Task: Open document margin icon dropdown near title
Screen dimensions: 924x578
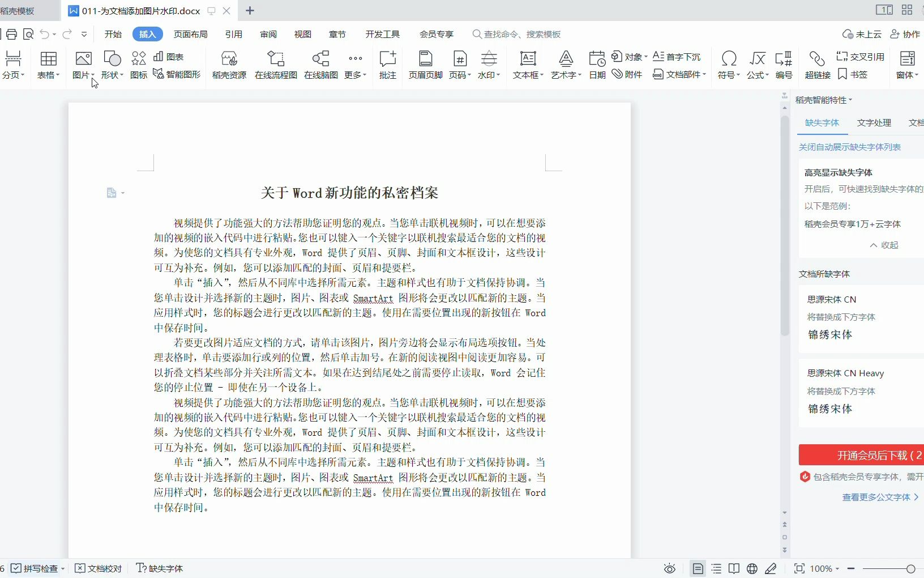Action: coord(115,193)
